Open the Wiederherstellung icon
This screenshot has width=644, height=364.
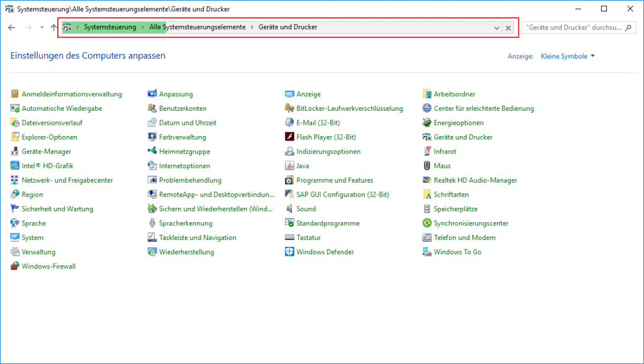[x=152, y=252]
